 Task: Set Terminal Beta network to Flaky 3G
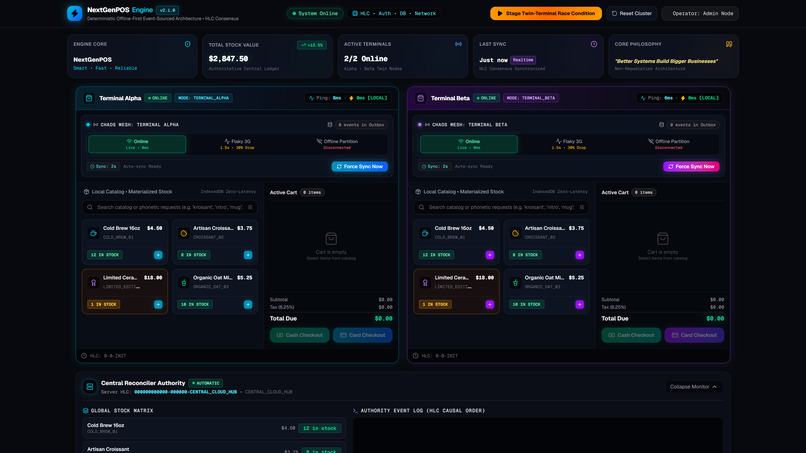tap(569, 144)
